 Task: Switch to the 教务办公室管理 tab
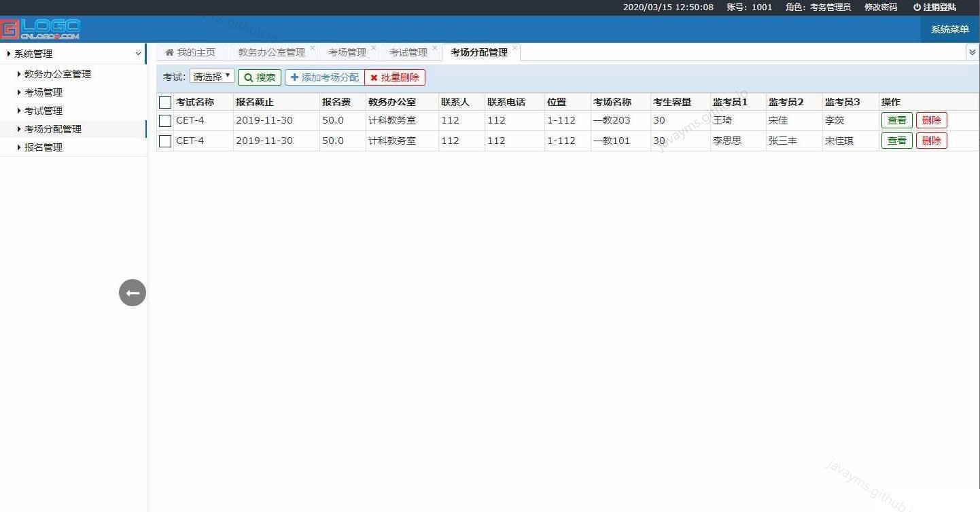click(x=270, y=52)
